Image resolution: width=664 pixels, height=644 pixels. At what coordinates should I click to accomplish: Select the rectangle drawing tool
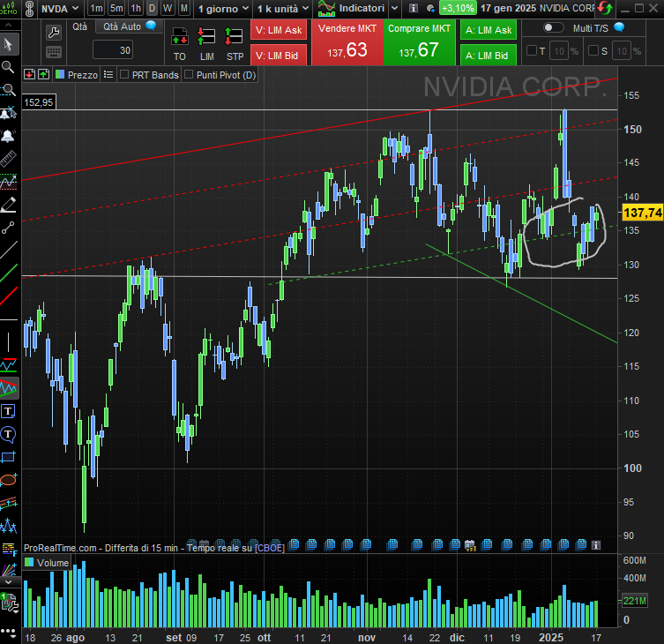pyautogui.click(x=9, y=456)
